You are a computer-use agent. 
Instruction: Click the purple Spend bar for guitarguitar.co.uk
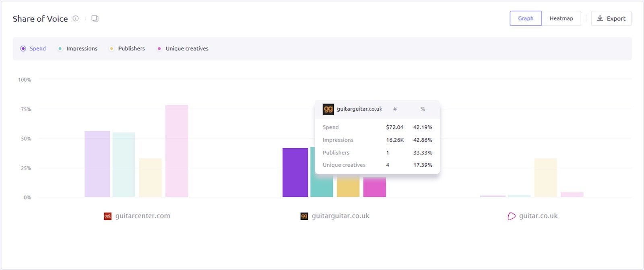click(x=295, y=173)
